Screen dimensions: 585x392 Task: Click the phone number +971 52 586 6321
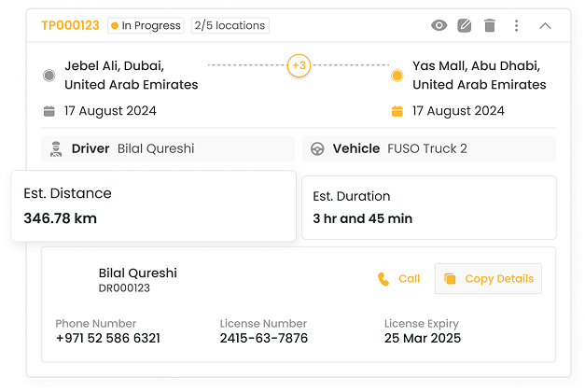point(107,338)
